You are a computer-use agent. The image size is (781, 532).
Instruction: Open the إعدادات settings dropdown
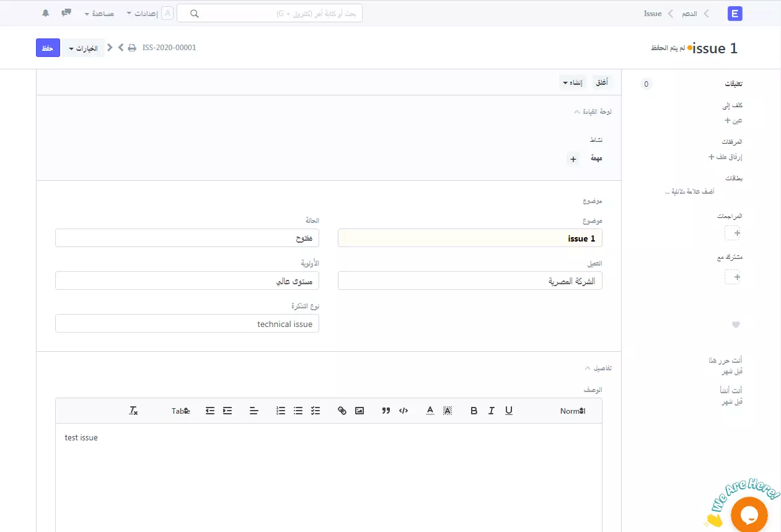[x=141, y=13]
